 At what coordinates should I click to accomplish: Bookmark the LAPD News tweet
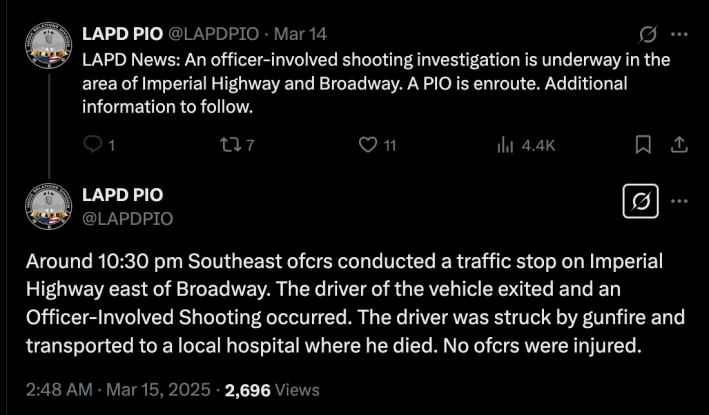coord(644,146)
